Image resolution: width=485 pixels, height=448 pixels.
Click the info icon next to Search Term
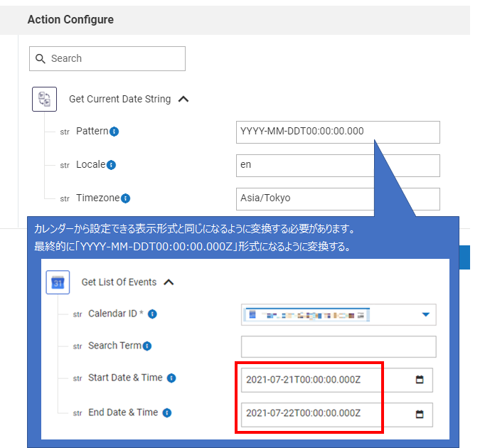(147, 346)
